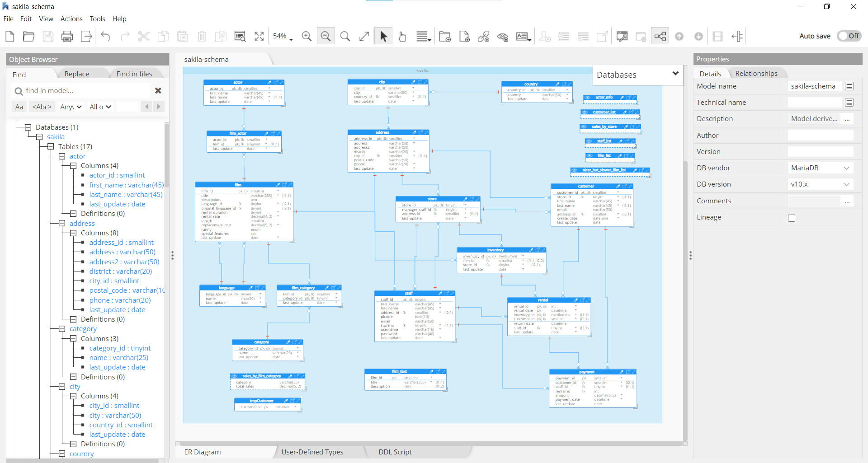Click the find in model search field

point(81,91)
